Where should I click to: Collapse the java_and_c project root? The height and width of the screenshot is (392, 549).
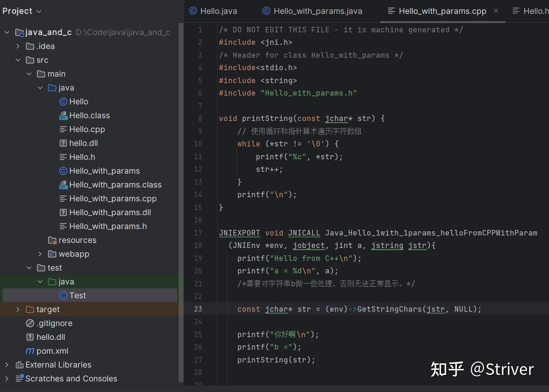click(x=7, y=32)
